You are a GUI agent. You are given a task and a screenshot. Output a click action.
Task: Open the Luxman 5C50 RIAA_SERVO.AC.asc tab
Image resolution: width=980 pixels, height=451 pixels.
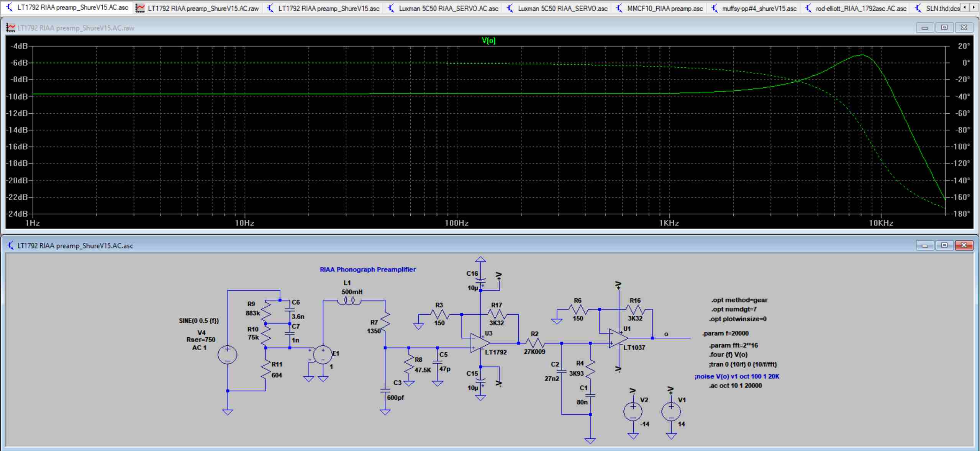tap(443, 8)
